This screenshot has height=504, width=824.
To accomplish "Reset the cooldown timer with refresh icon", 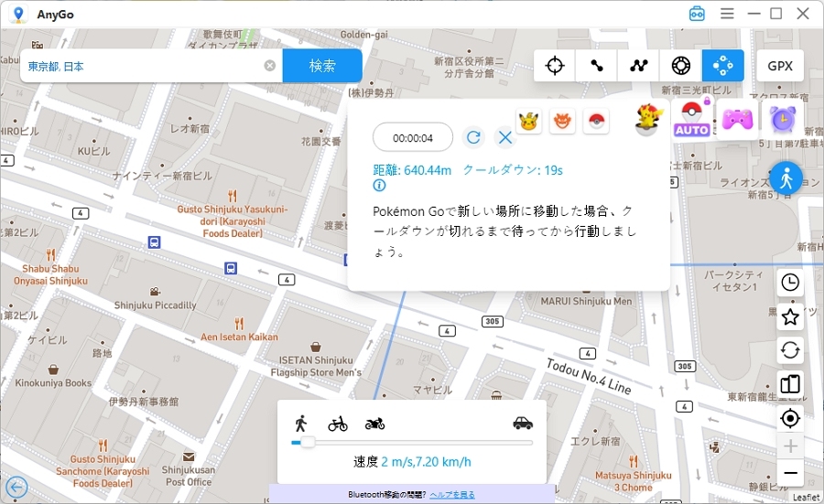I will tap(473, 137).
